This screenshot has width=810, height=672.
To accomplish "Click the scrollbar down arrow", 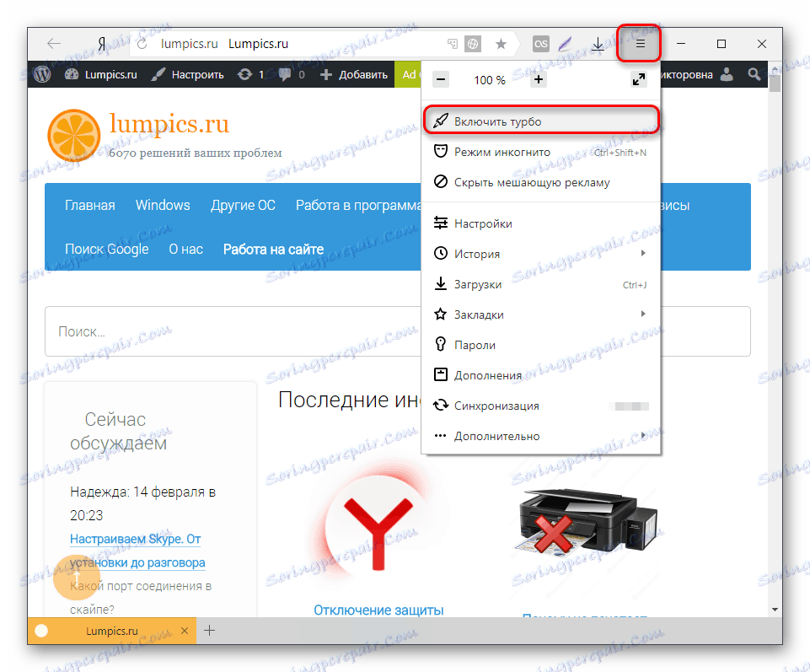I will pos(775,610).
